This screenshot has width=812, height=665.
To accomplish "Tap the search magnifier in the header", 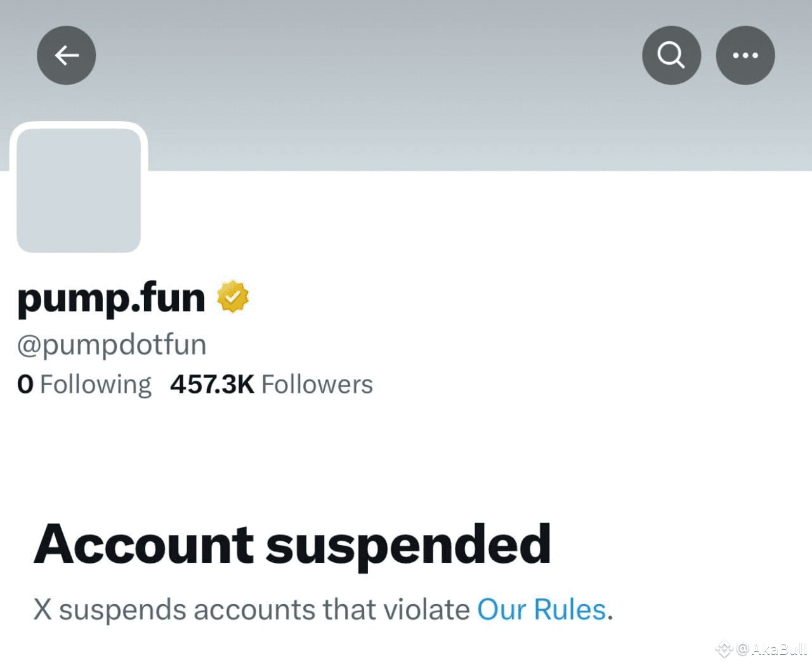I will coord(671,55).
